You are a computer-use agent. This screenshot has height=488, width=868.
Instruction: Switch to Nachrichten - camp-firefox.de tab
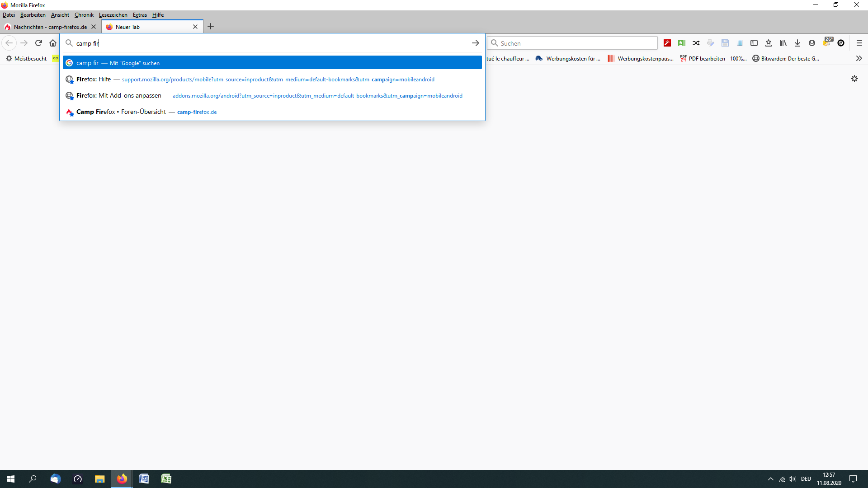click(50, 27)
